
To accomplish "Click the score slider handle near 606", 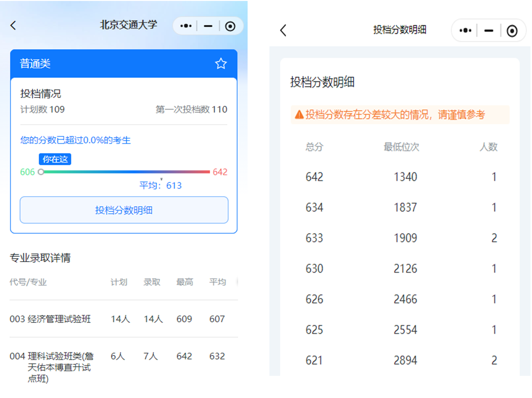I will (41, 172).
